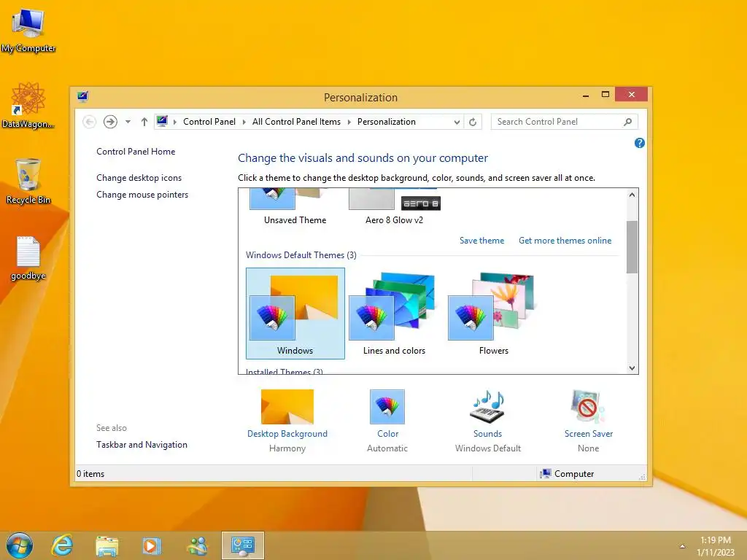This screenshot has height=560, width=747.
Task: Click Get more themes online link
Action: point(565,241)
